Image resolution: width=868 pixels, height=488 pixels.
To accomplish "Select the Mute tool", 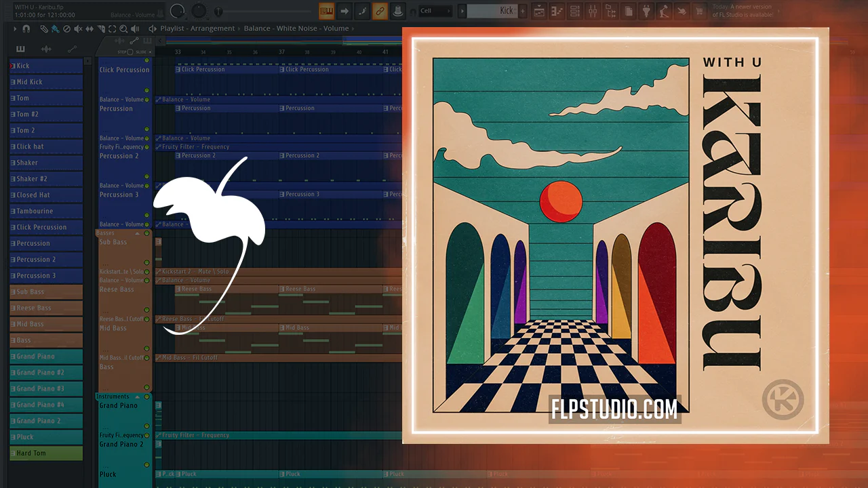I will [78, 29].
